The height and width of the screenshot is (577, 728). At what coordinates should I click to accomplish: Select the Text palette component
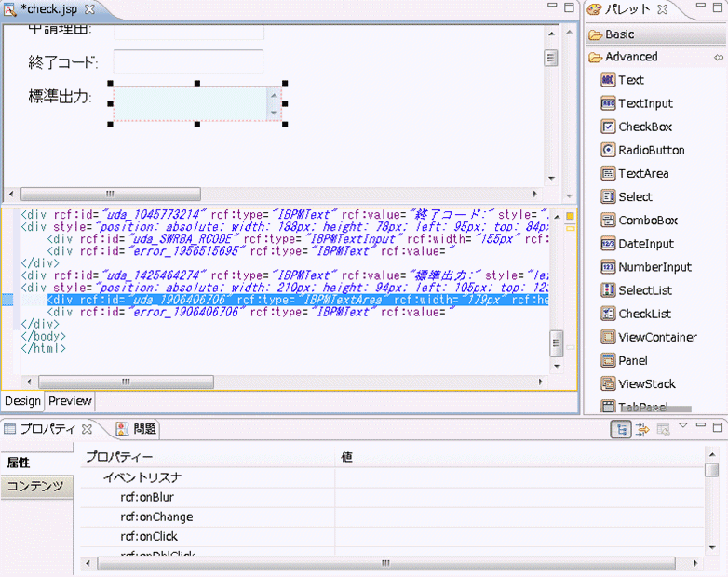click(x=630, y=80)
